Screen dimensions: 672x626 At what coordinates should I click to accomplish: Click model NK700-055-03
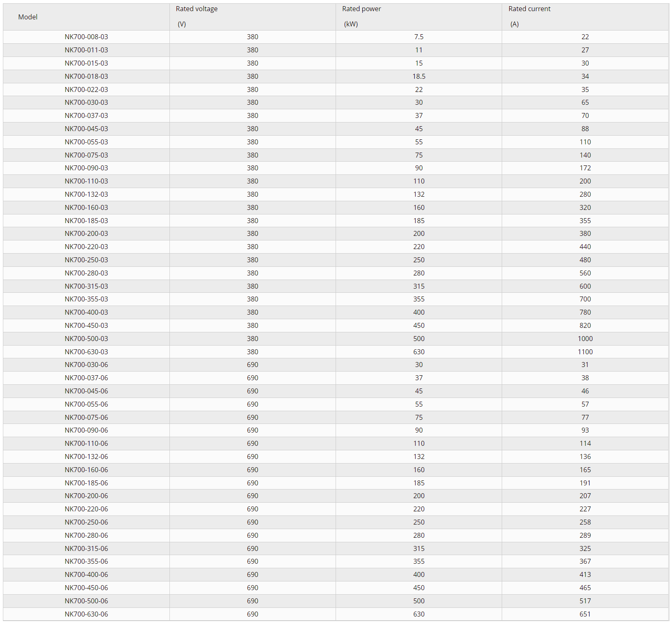(86, 142)
